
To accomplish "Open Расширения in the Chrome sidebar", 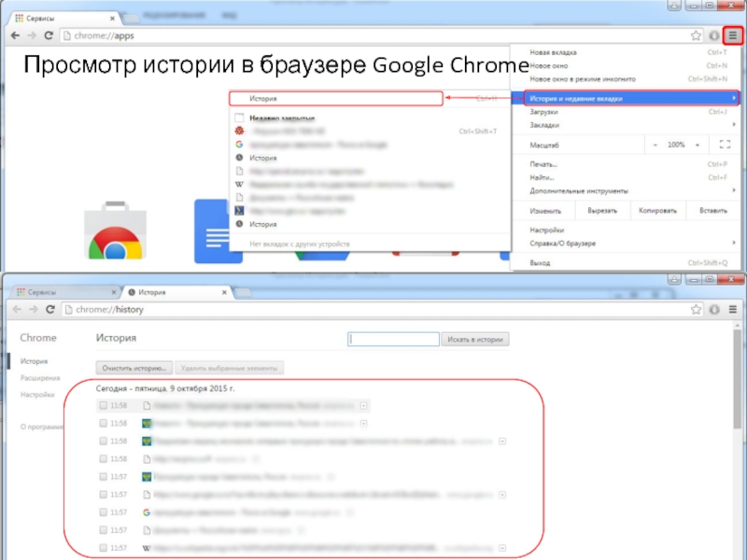I will [40, 378].
